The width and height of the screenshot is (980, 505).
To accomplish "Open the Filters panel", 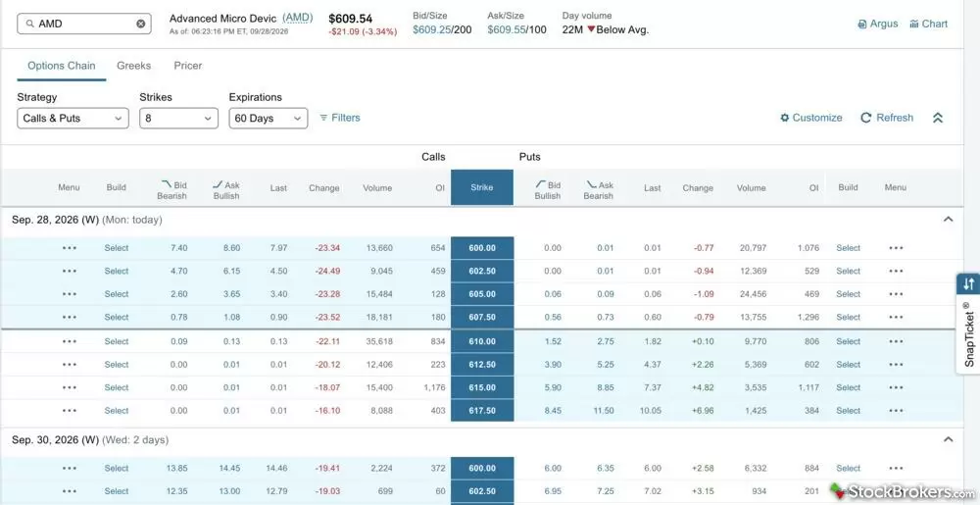I will [x=340, y=118].
